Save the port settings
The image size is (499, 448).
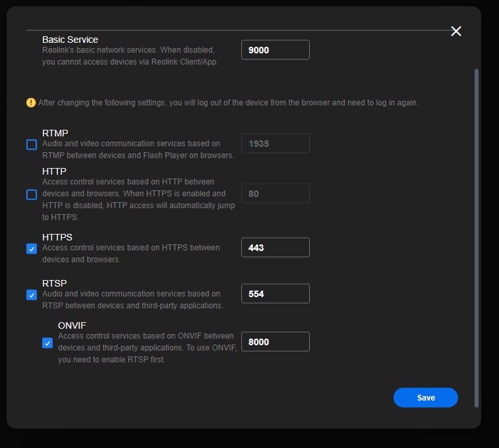click(425, 397)
